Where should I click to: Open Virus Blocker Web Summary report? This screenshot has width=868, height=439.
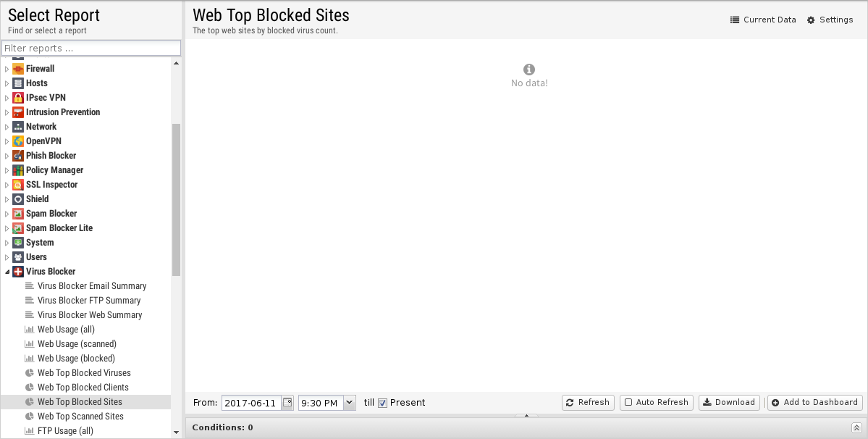click(90, 315)
